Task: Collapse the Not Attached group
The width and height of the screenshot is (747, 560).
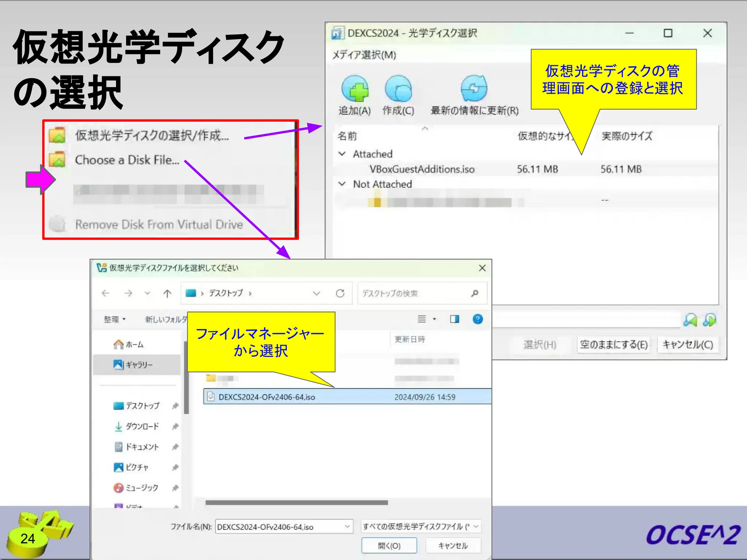Action: pyautogui.click(x=342, y=184)
